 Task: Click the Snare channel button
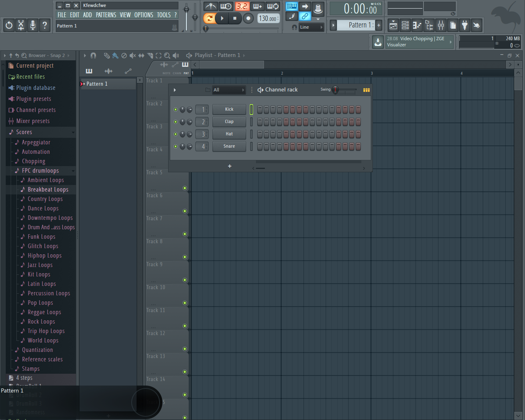(229, 146)
